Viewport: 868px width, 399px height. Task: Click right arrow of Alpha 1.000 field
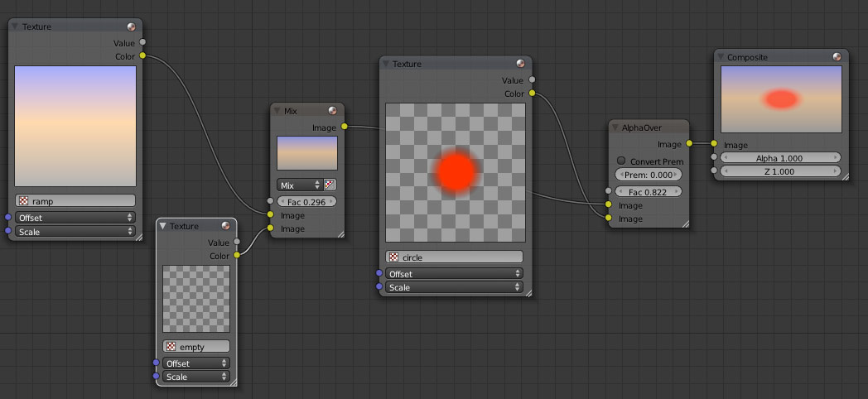click(x=836, y=158)
